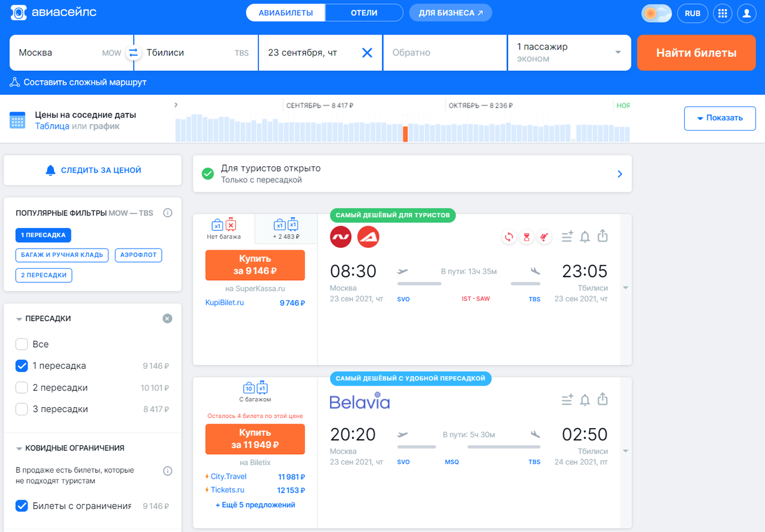Add the Belavia flight to favorites list

[x=567, y=400]
